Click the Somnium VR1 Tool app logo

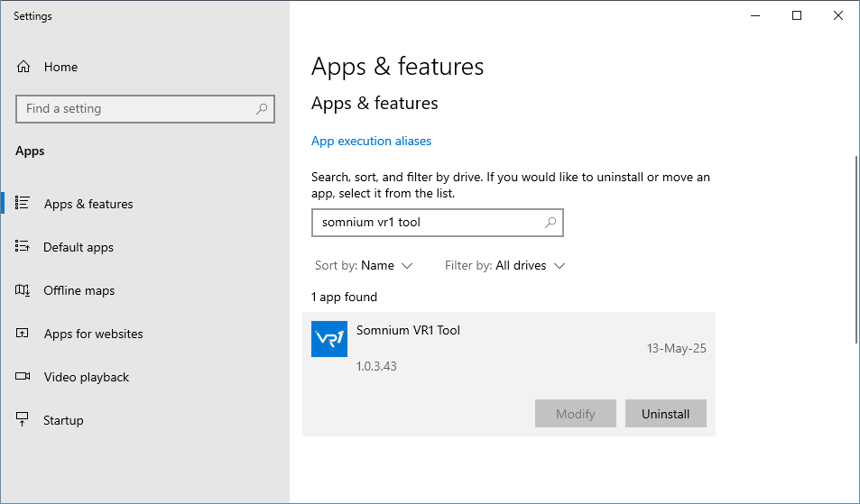pos(329,339)
